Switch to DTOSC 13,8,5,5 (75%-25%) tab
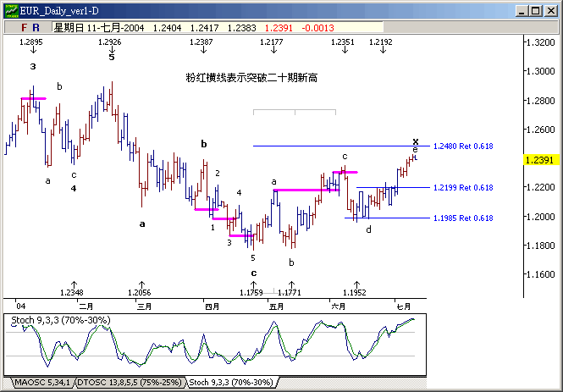Screen dimensions: 563x392 tap(131, 383)
